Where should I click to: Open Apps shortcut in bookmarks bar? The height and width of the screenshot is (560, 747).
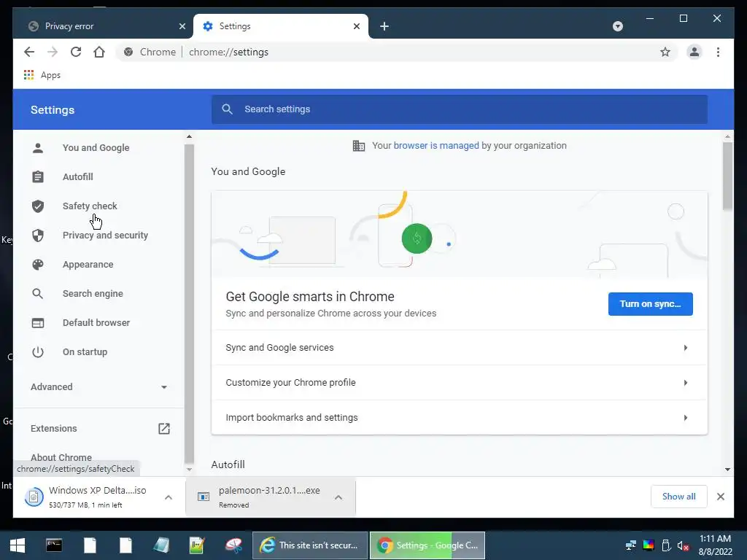tap(42, 75)
